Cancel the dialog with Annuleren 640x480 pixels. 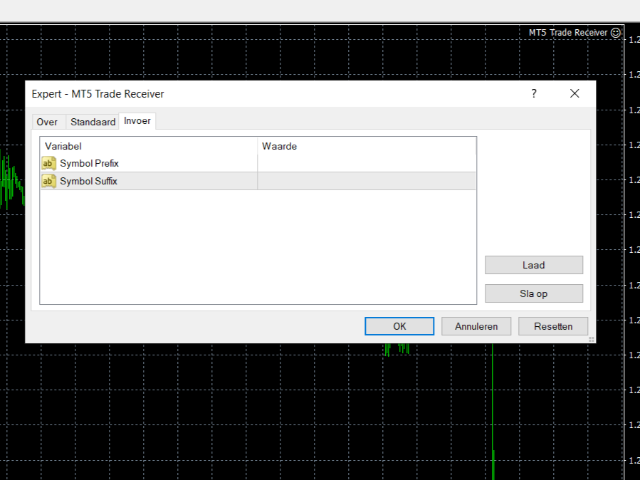[476, 327]
